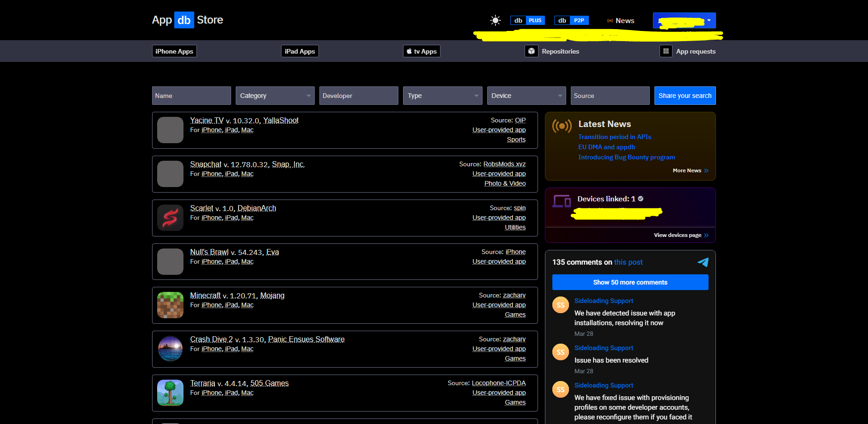Open the iPhone Apps tab
Screen dimensions: 868x424
click(174, 51)
